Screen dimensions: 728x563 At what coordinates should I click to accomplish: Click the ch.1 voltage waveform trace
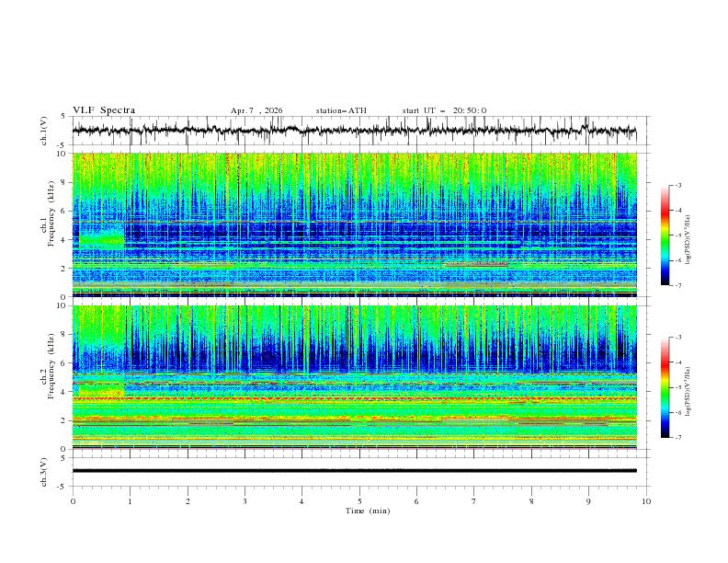click(x=354, y=131)
